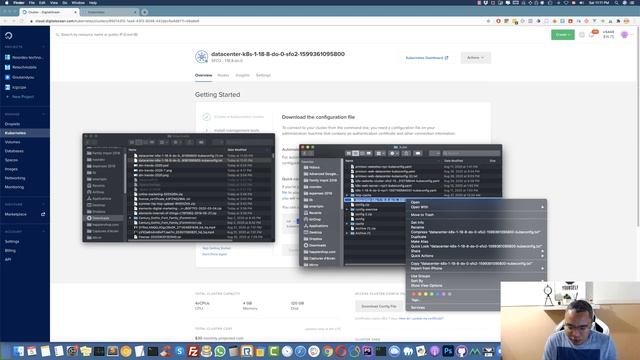Screen dimensions: 640x360
Task: Open the Actions dropdown for the cluster
Action: click(x=476, y=58)
